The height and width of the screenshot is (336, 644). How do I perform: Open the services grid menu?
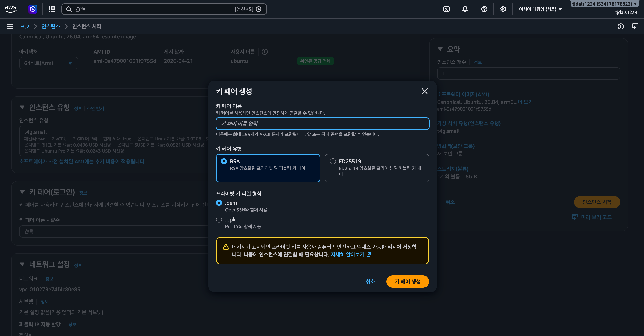pos(52,9)
